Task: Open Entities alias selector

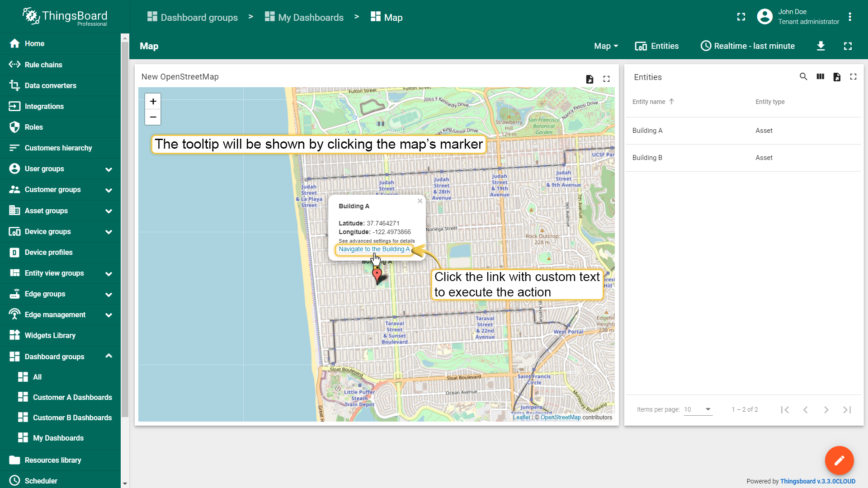Action: coord(657,46)
